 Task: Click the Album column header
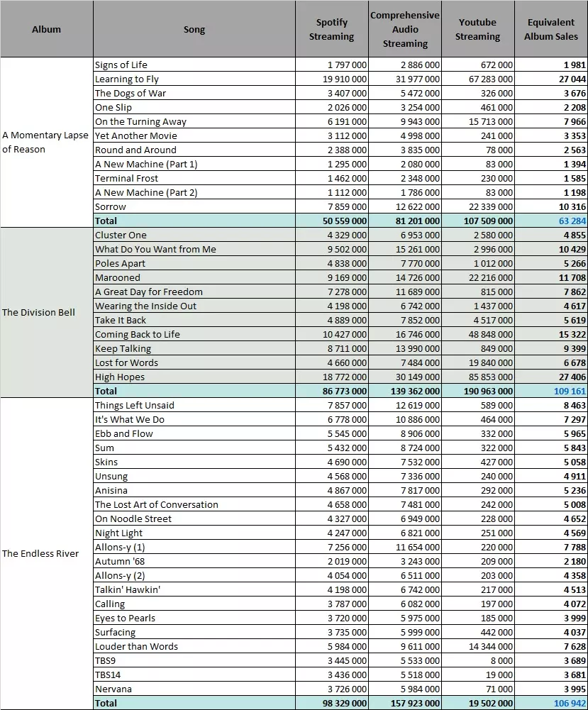coord(47,29)
